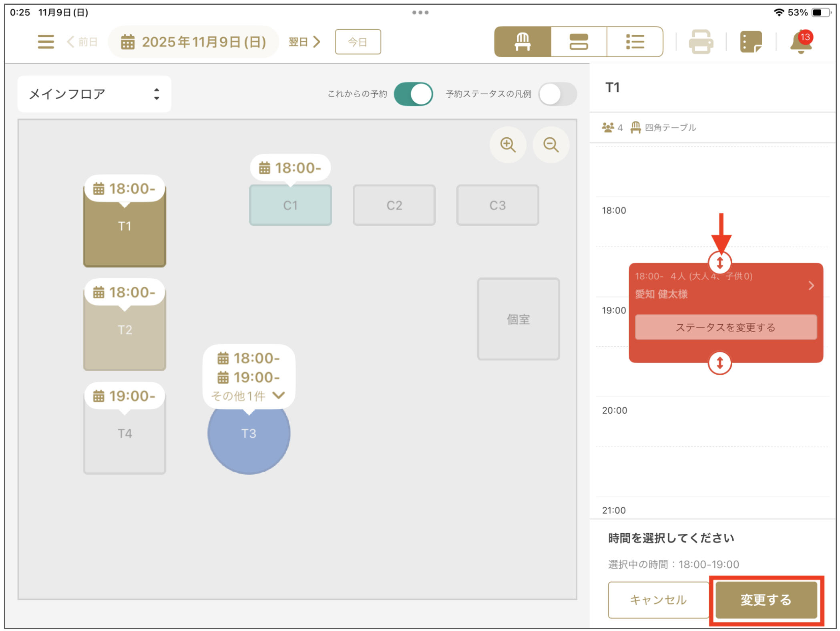Expand その他1件 on table T3
The image size is (840, 631).
248,396
